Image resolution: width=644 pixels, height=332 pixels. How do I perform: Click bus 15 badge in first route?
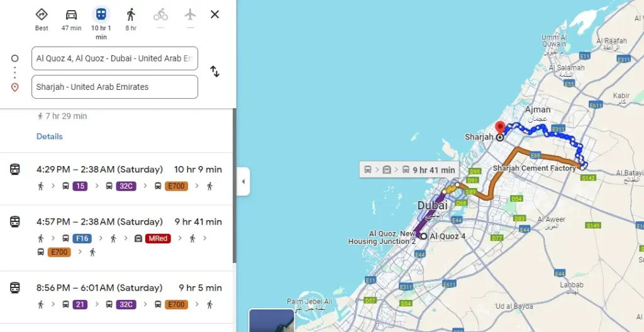pyautogui.click(x=80, y=186)
